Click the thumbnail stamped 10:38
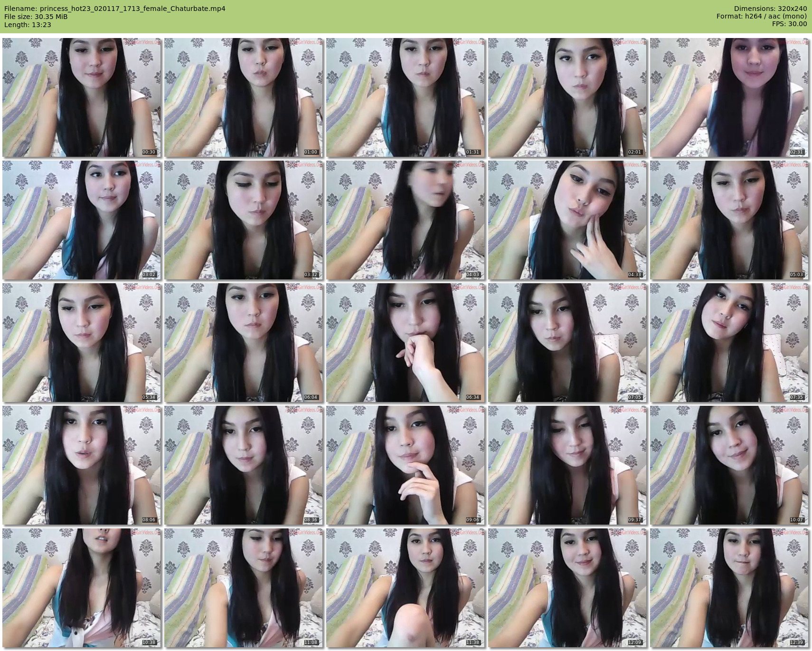 coord(82,588)
